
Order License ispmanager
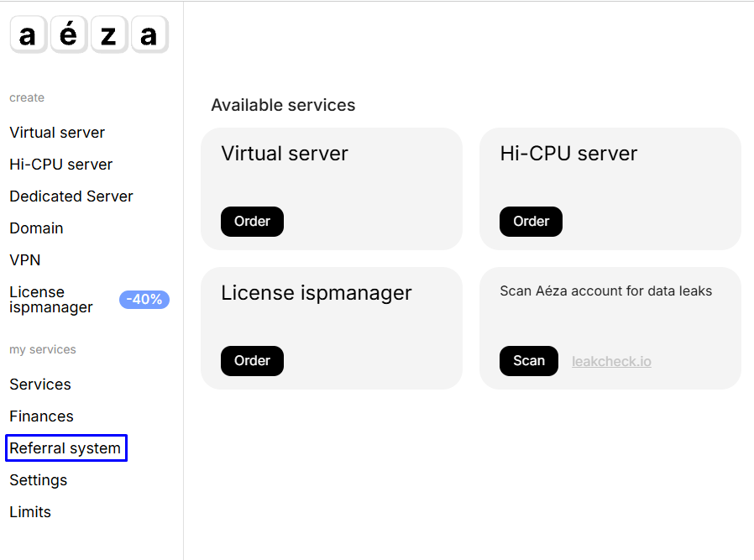(252, 361)
